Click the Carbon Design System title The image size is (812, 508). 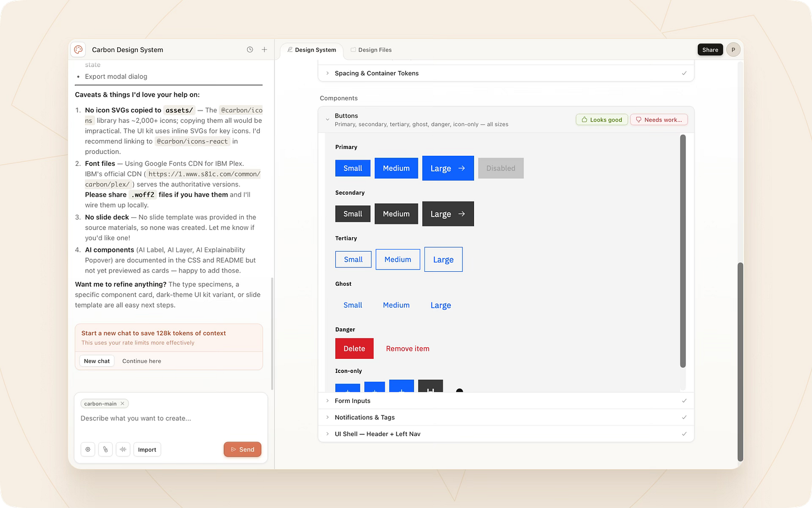point(128,50)
